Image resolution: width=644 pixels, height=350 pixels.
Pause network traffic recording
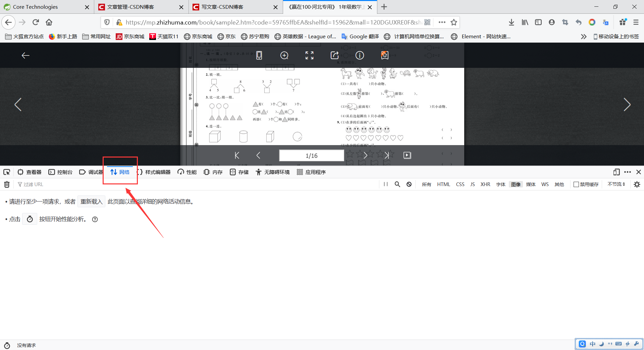[x=385, y=184]
